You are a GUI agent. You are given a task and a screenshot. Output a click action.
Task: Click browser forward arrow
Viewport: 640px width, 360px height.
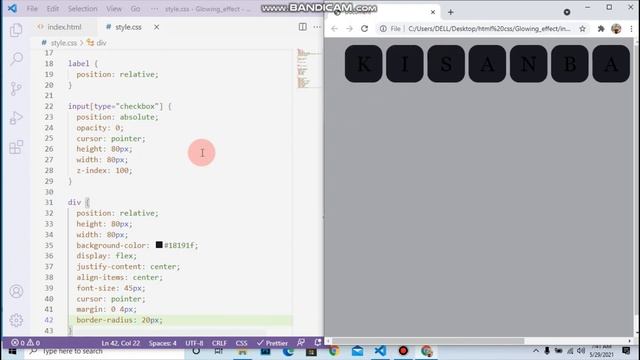[349, 29]
